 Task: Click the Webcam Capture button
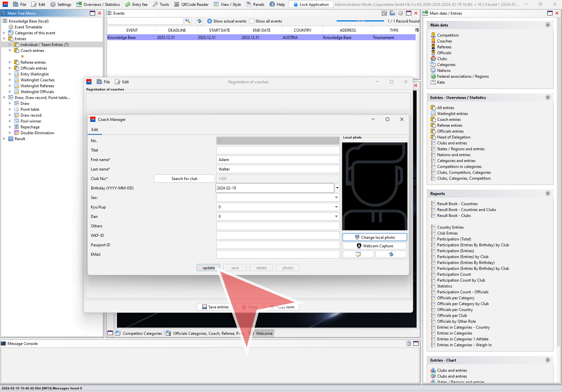pyautogui.click(x=374, y=246)
